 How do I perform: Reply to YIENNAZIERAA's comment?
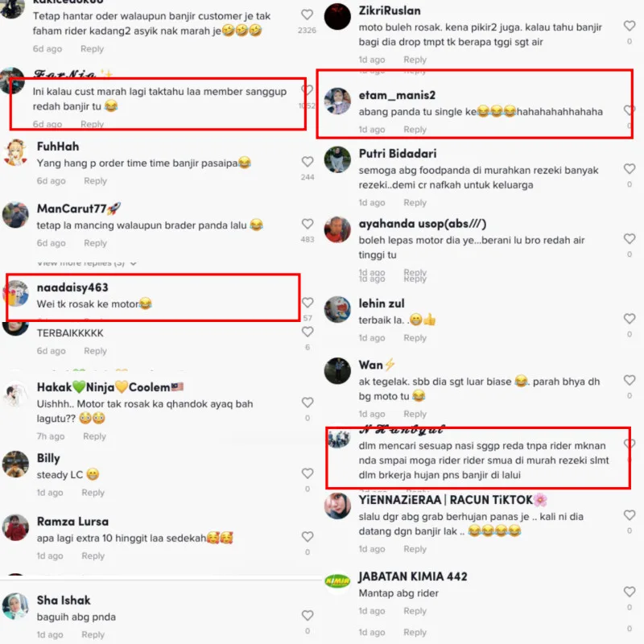(x=415, y=549)
